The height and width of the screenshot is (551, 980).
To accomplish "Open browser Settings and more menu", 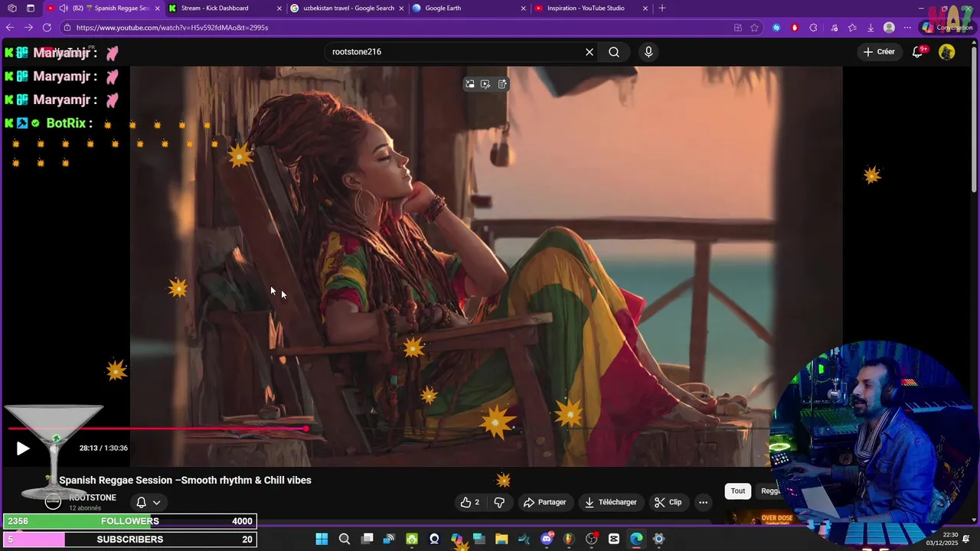I will [x=907, y=28].
